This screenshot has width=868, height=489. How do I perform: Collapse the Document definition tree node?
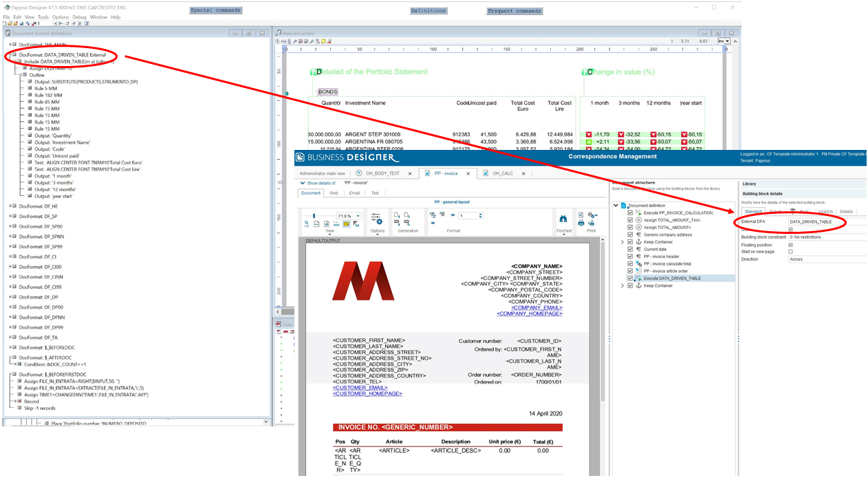(x=616, y=206)
